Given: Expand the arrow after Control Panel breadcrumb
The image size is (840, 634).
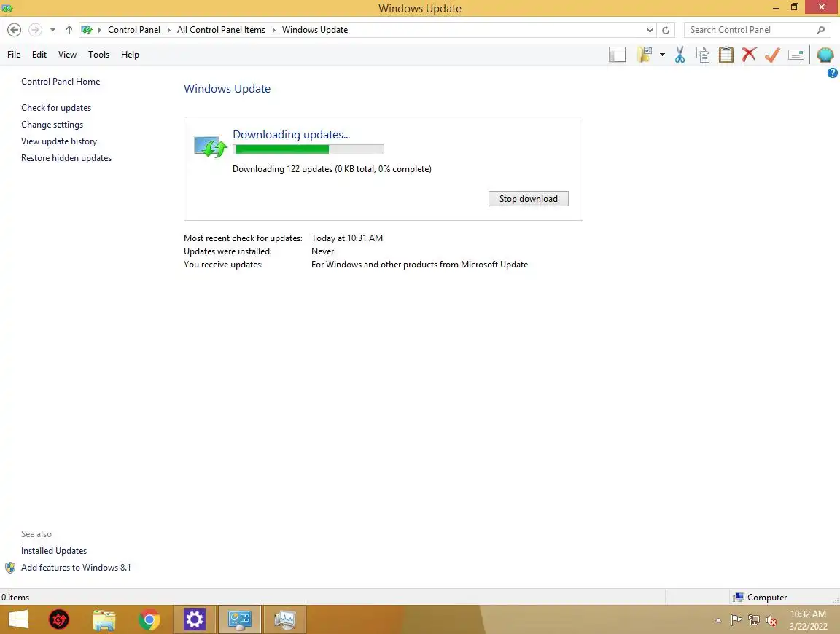Looking at the screenshot, I should 168,30.
